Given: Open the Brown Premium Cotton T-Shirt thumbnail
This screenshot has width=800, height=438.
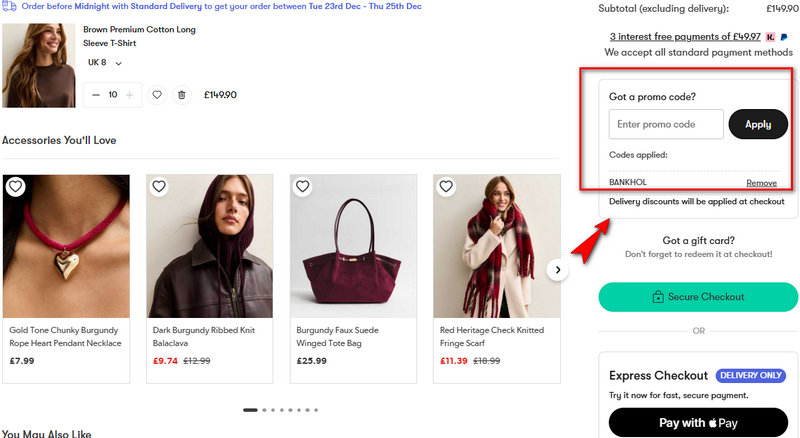Looking at the screenshot, I should pyautogui.click(x=39, y=65).
